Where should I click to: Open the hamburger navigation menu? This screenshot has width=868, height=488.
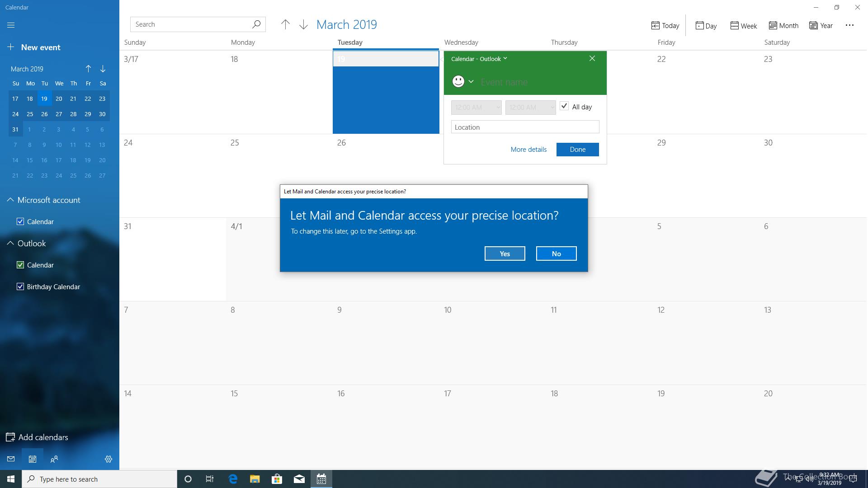(x=11, y=25)
